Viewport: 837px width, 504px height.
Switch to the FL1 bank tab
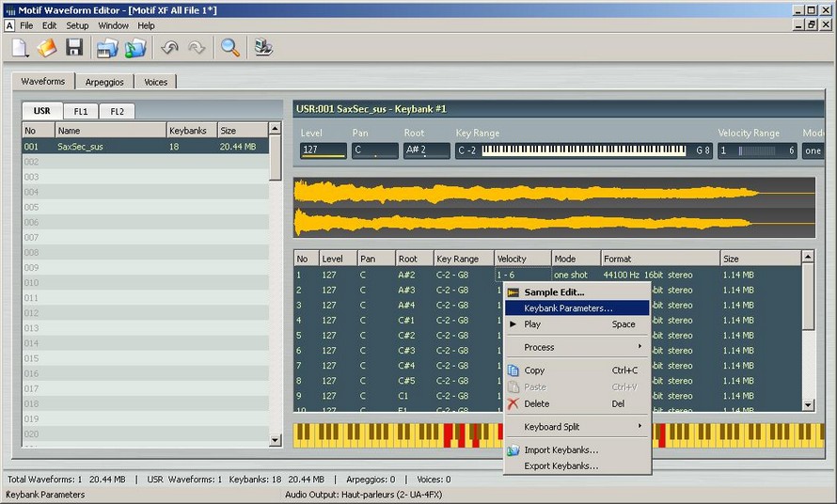coord(82,111)
